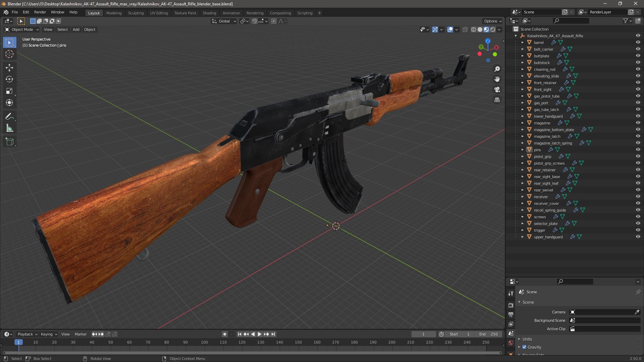This screenshot has height=362, width=644.
Task: Switch to the UV Editing workspace tab
Action: tap(159, 13)
